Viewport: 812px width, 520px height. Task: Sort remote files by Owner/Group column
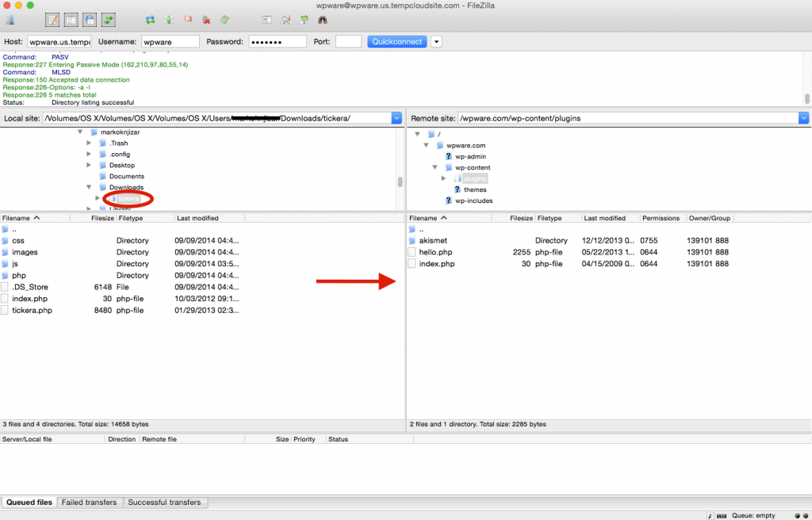tap(710, 219)
